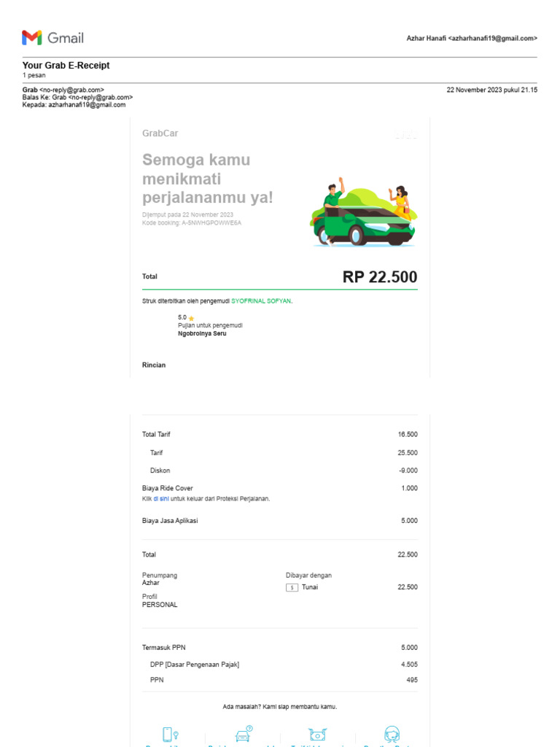Click the RP 22.500 total amount
This screenshot has height=747, width=560.
point(380,277)
